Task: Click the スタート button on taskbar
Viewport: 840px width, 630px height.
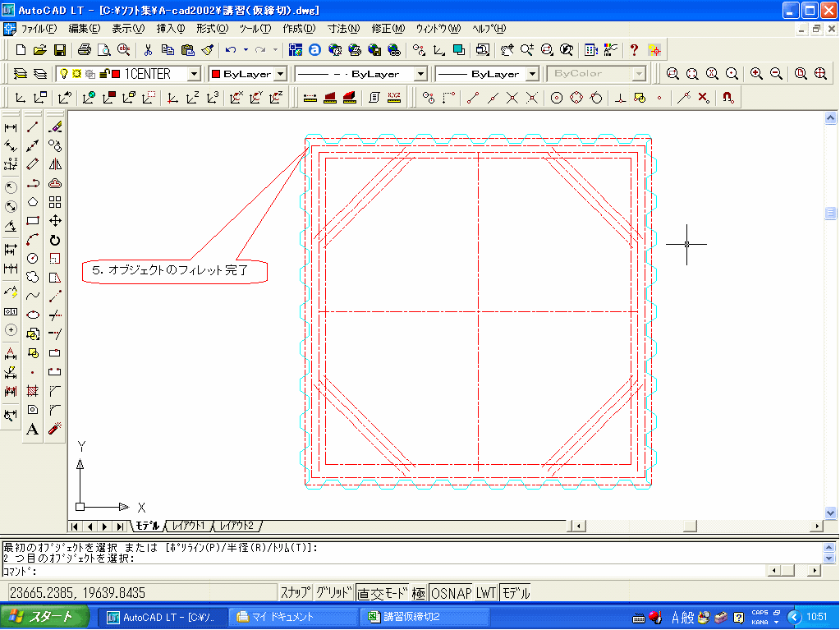Action: pyautogui.click(x=45, y=617)
